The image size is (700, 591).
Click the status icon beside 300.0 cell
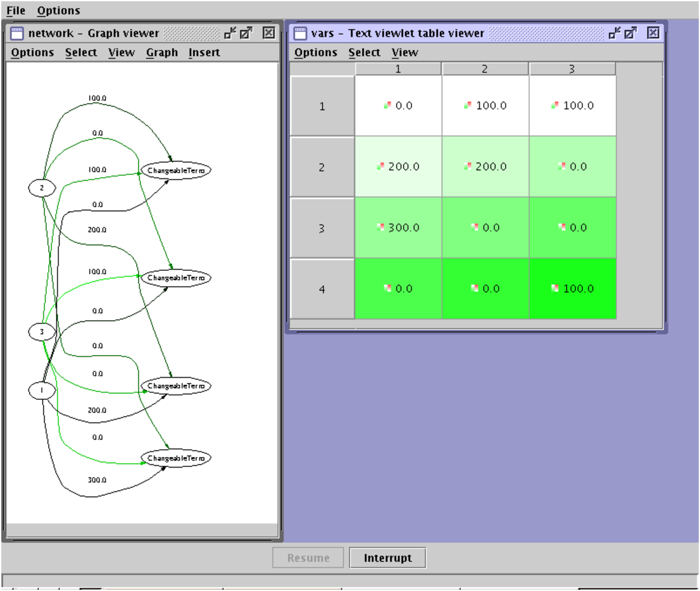pos(380,227)
